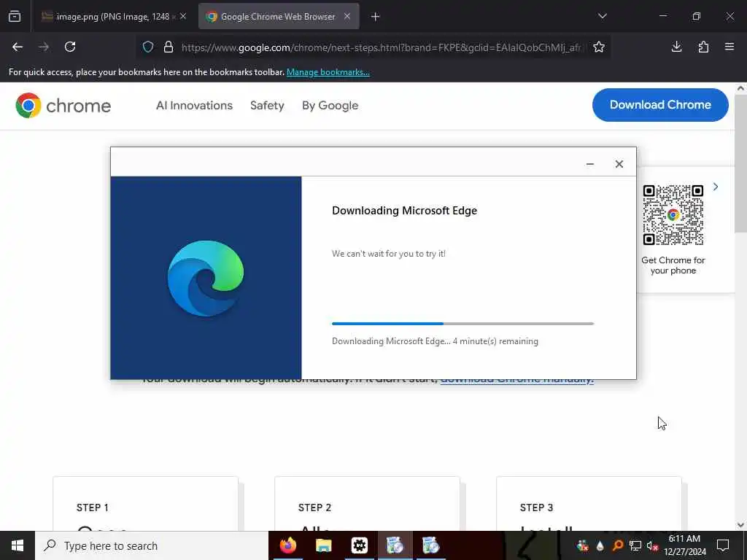Open the Downloads panel
Screen dimensions: 747x560
coord(676,47)
